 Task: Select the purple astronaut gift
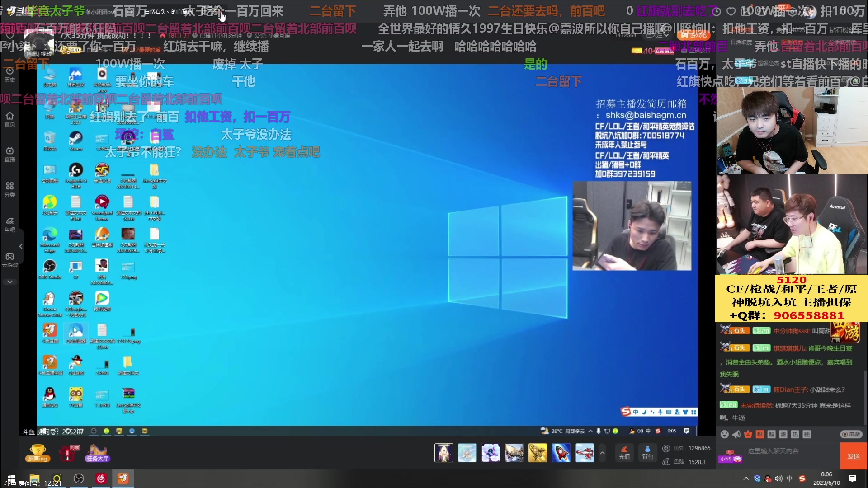(x=491, y=453)
